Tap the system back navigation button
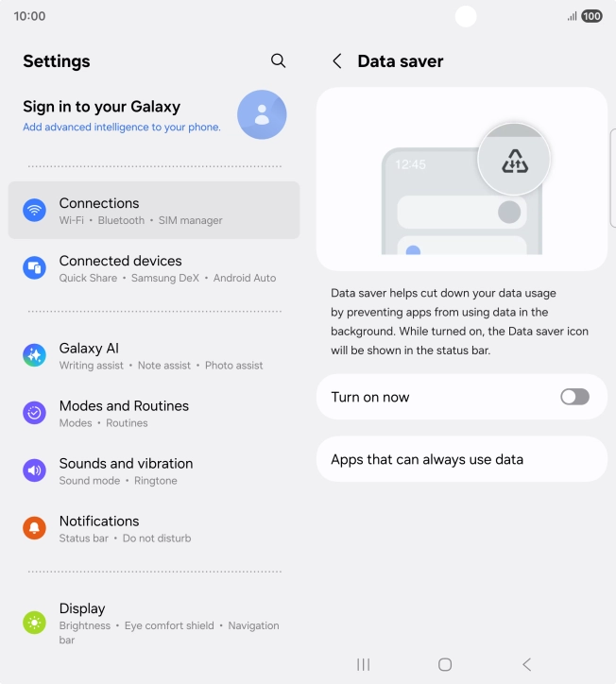 (526, 664)
